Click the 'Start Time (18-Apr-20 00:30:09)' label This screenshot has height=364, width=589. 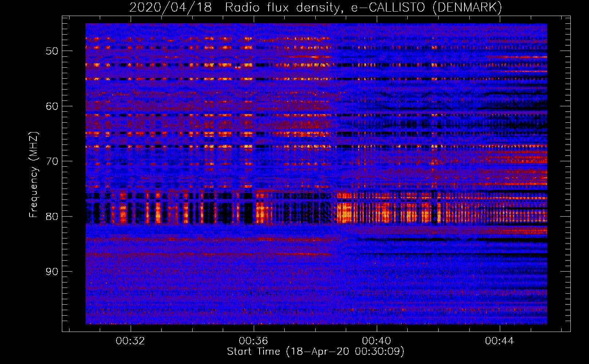[316, 351]
